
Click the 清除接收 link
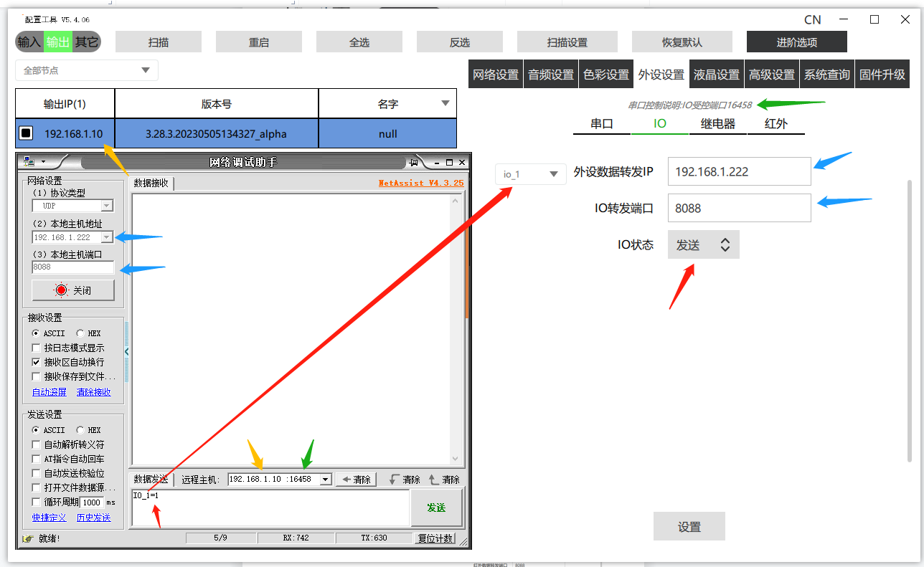(94, 392)
